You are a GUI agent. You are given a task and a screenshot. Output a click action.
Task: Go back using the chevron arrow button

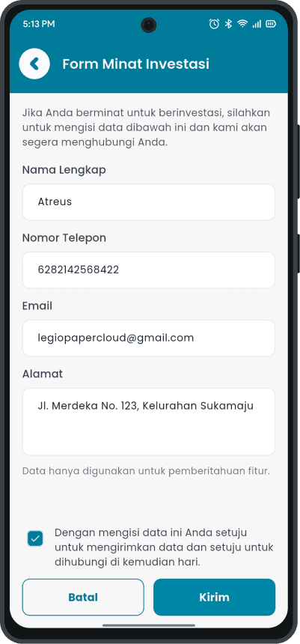pos(34,64)
